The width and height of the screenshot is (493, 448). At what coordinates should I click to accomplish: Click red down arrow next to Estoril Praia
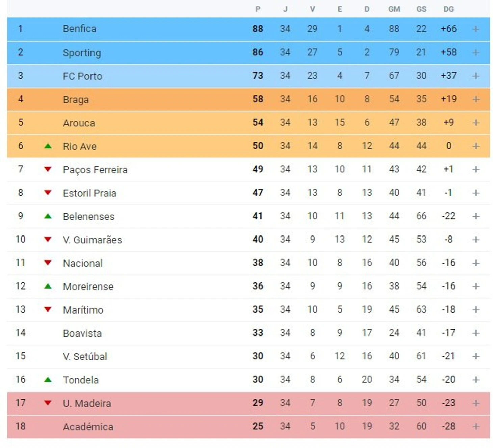click(48, 193)
